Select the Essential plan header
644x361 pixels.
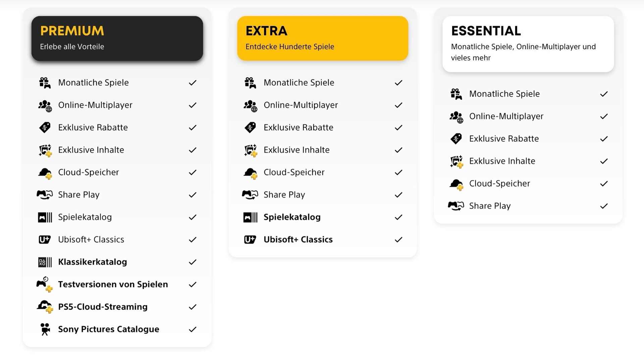coord(528,44)
